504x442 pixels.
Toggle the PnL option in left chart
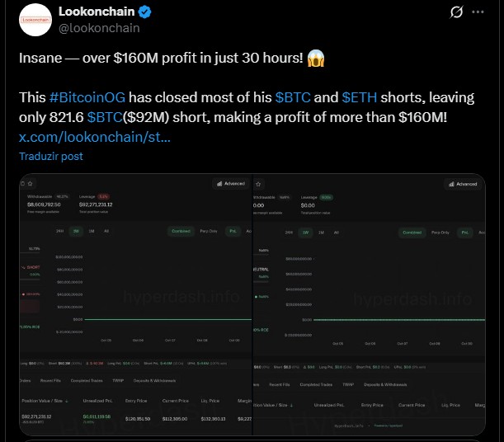coord(232,232)
